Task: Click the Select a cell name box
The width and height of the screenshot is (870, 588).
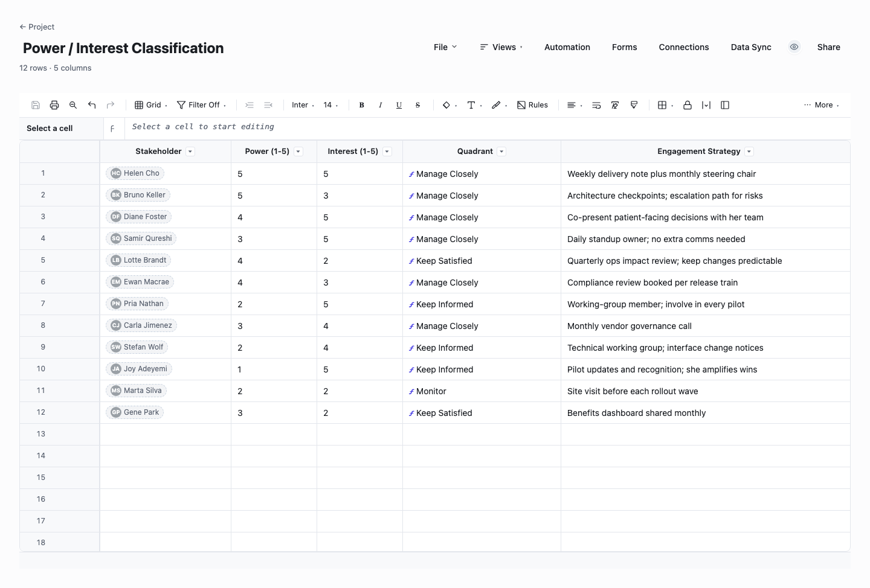Action: (61, 129)
